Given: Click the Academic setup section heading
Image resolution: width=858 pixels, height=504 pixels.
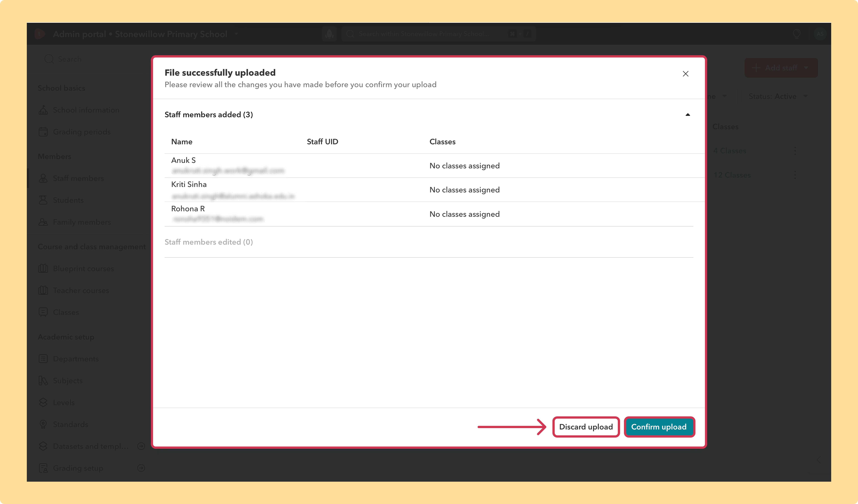Looking at the screenshot, I should click(x=66, y=337).
